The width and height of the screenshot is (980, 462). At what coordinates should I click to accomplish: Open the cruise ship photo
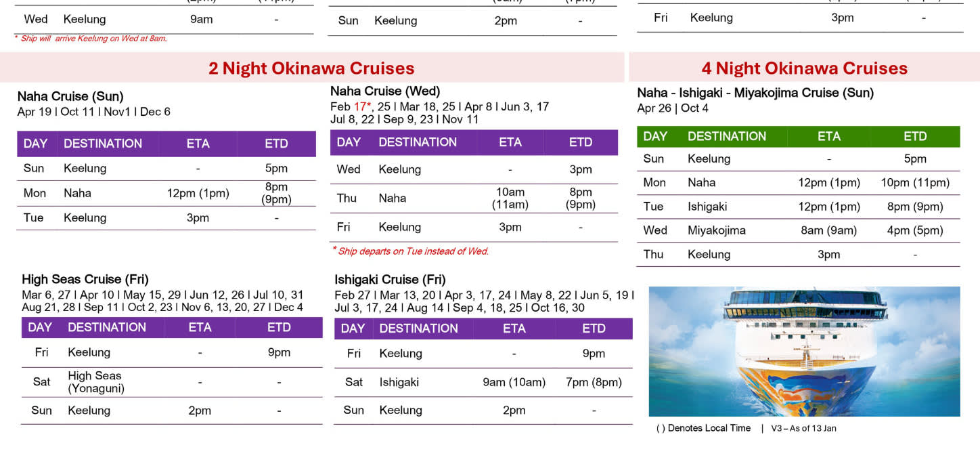coord(804,351)
